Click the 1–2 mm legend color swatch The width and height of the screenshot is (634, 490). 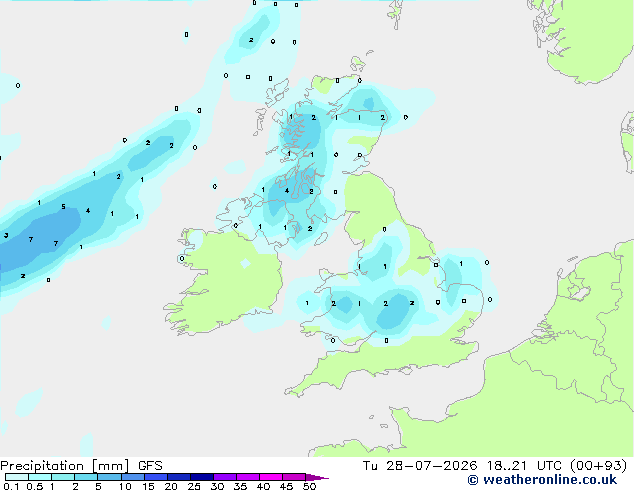tap(63, 477)
